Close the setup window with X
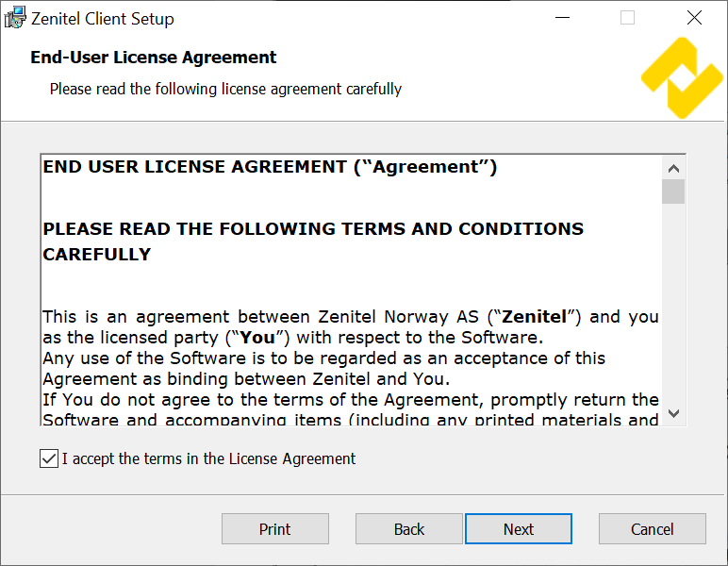This screenshot has height=566, width=728. 694,18
